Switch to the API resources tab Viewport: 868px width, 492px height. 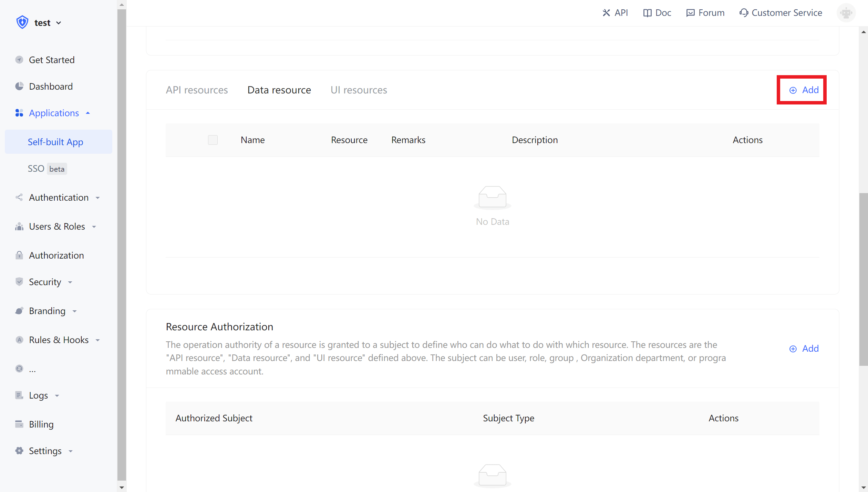pyautogui.click(x=197, y=90)
